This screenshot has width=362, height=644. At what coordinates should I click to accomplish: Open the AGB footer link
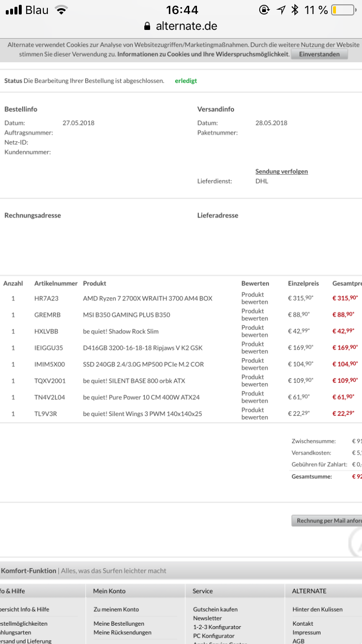coord(298,641)
